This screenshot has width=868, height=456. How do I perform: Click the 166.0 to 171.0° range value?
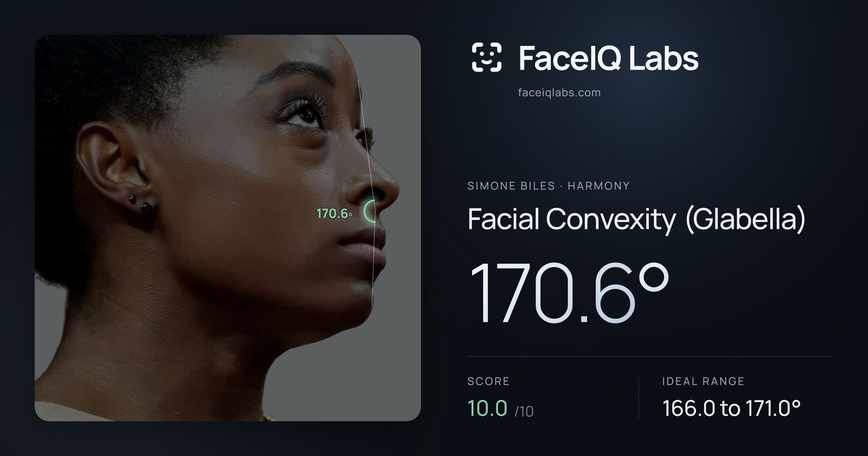(731, 408)
